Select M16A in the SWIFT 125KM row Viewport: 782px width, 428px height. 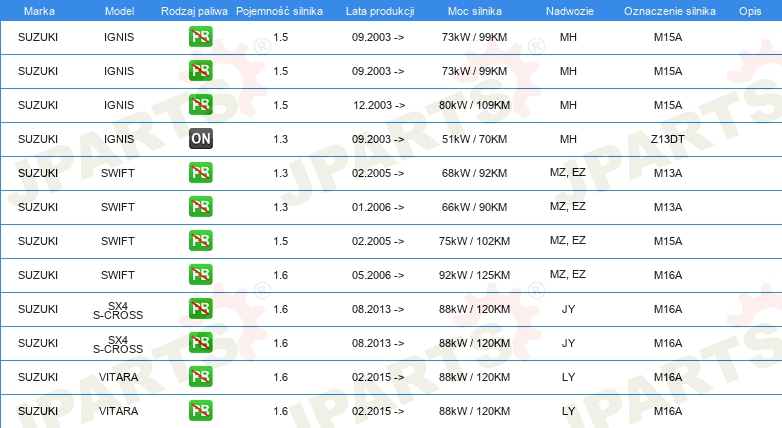668,275
